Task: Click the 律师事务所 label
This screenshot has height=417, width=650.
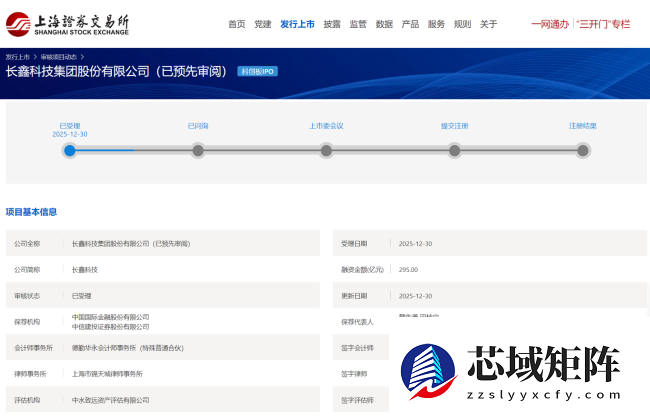Action: point(30,374)
